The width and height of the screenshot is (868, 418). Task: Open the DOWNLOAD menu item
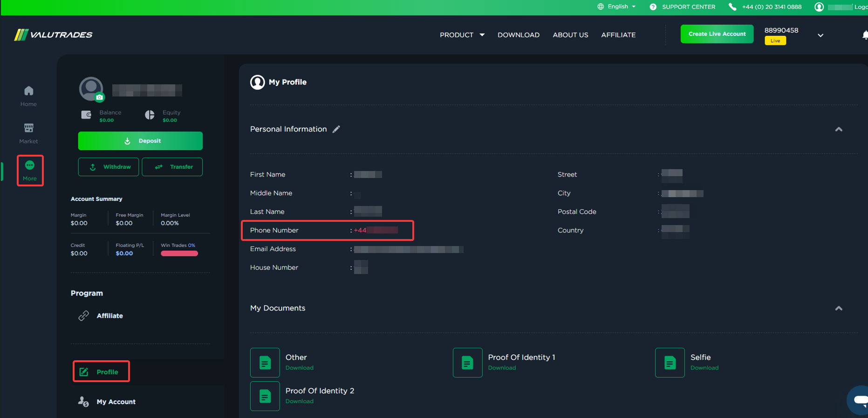click(518, 35)
